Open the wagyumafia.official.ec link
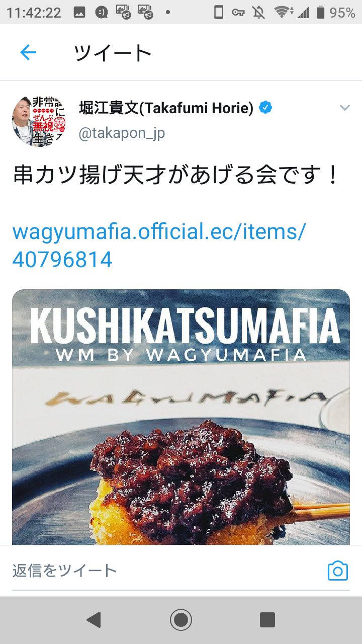This screenshot has width=362, height=644. coord(159,245)
